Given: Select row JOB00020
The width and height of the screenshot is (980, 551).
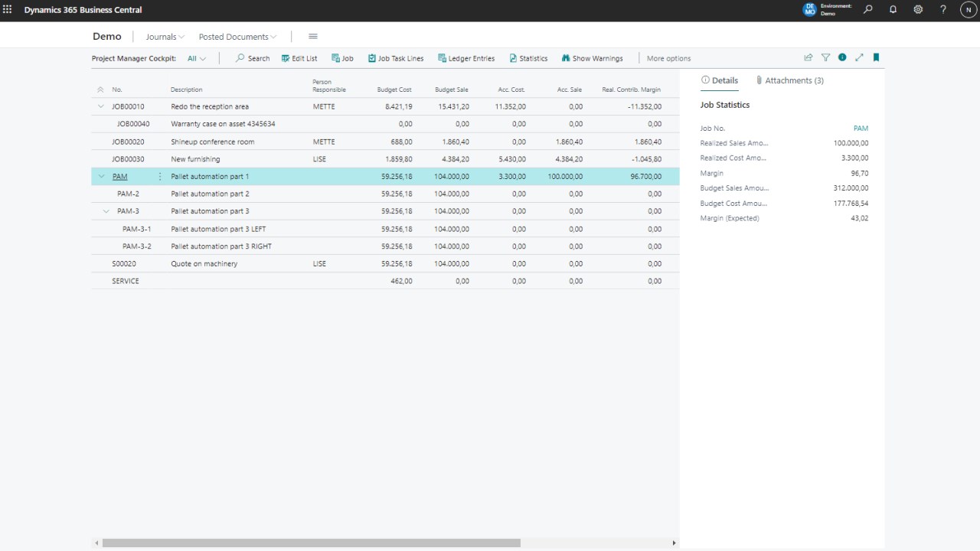Looking at the screenshot, I should point(385,142).
